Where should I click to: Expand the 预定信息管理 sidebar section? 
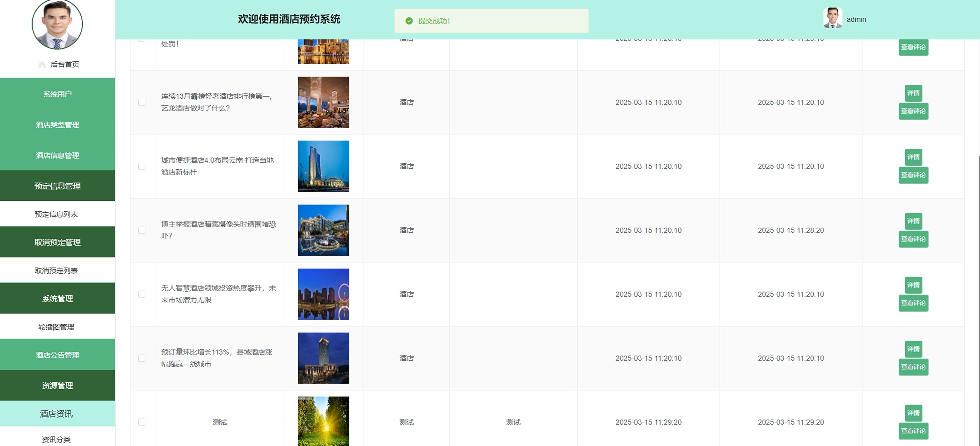(x=58, y=186)
